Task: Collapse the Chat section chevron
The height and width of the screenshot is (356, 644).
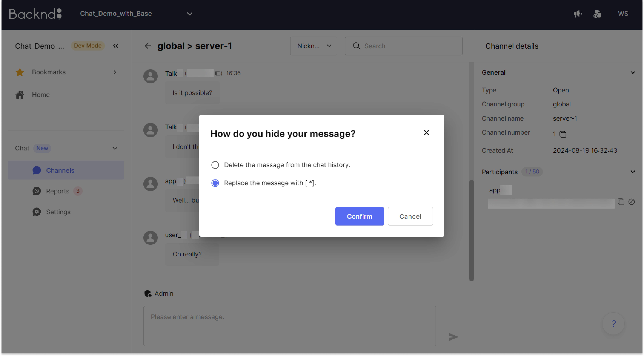Action: [x=115, y=148]
